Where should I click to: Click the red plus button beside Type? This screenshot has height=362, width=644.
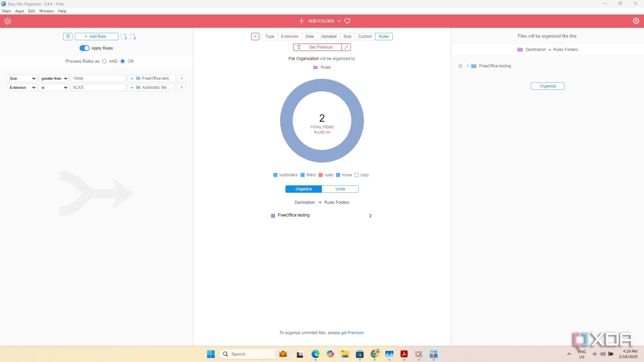pos(255,37)
